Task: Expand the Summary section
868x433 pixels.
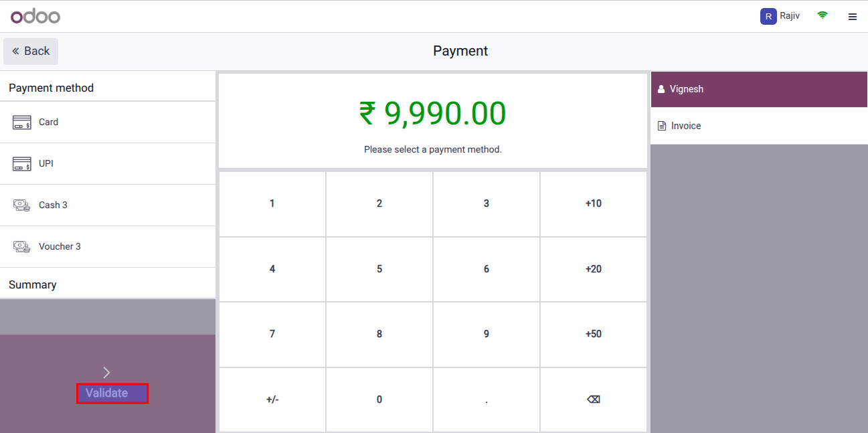Action: pos(32,284)
